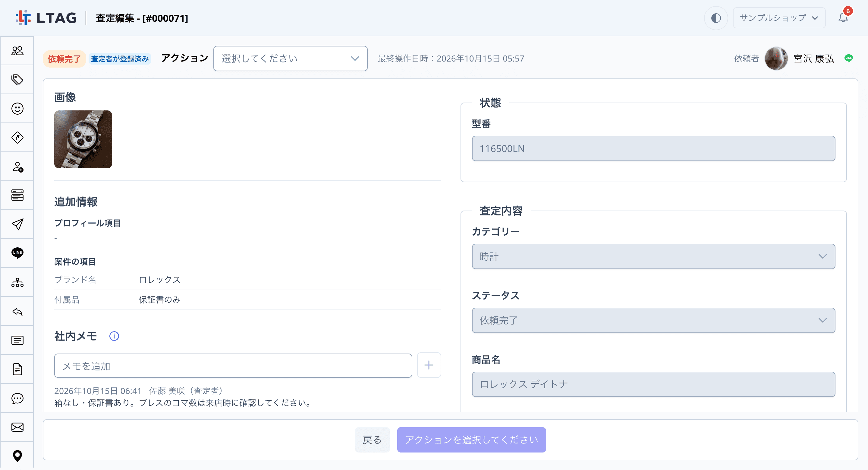Screen dimensions: 868x470
Task: Click the requester name 宮沢 康弘
Action: pos(813,59)
